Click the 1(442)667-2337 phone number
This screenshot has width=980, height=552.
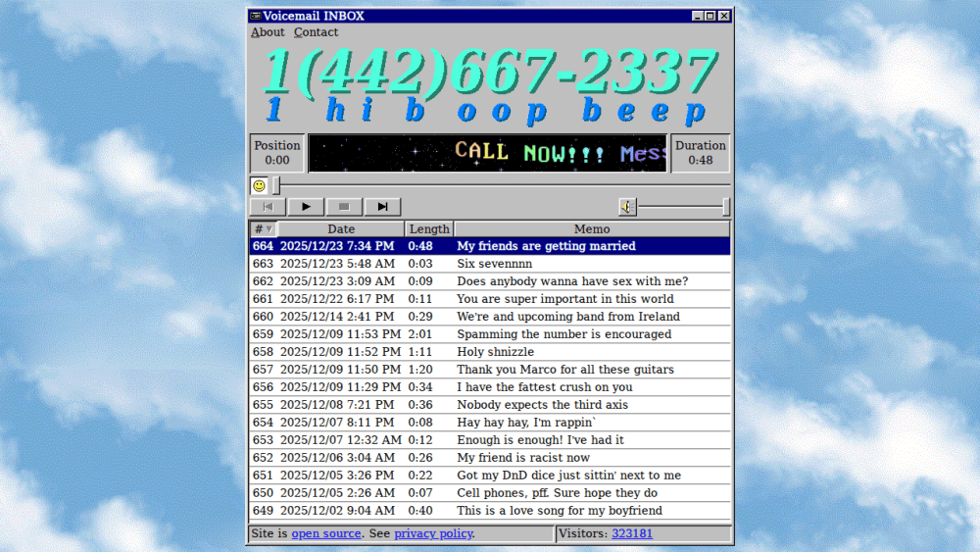click(x=490, y=71)
